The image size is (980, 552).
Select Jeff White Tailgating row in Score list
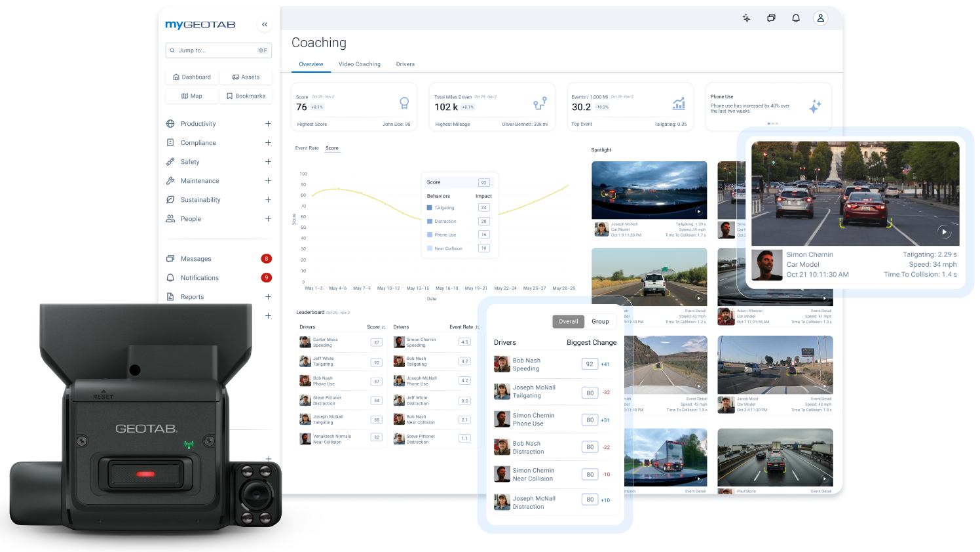[341, 362]
